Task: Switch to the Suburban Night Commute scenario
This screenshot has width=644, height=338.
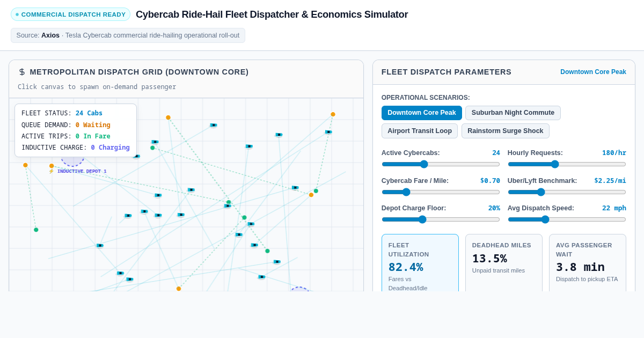Action: point(513,113)
